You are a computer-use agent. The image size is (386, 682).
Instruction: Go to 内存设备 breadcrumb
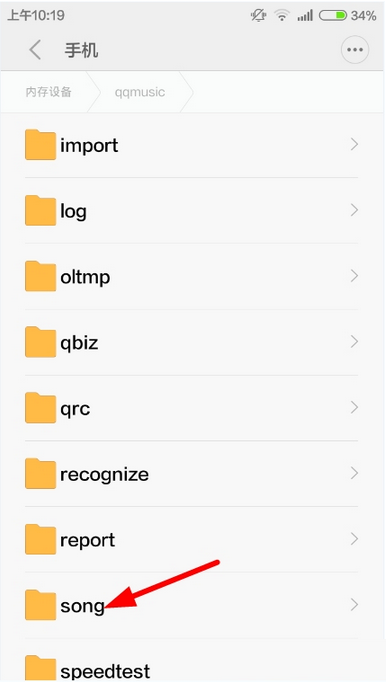48,92
